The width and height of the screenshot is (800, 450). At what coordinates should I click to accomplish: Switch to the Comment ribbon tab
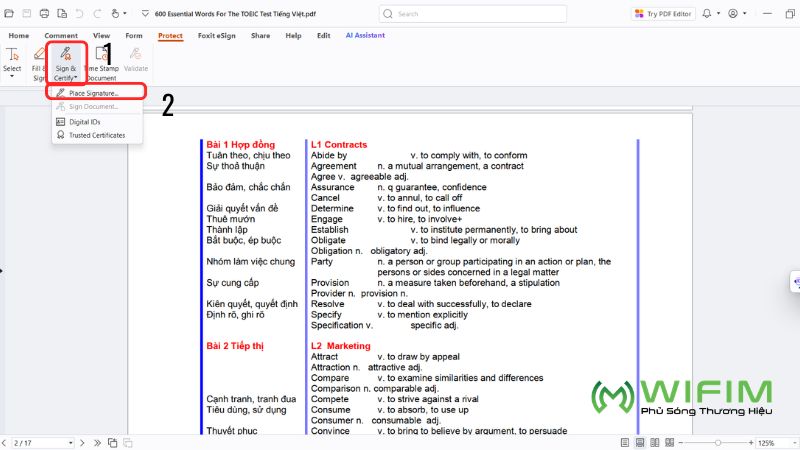tap(60, 35)
